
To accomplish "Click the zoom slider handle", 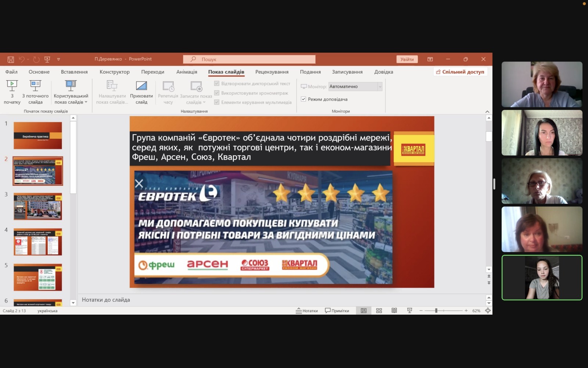I will click(x=436, y=311).
